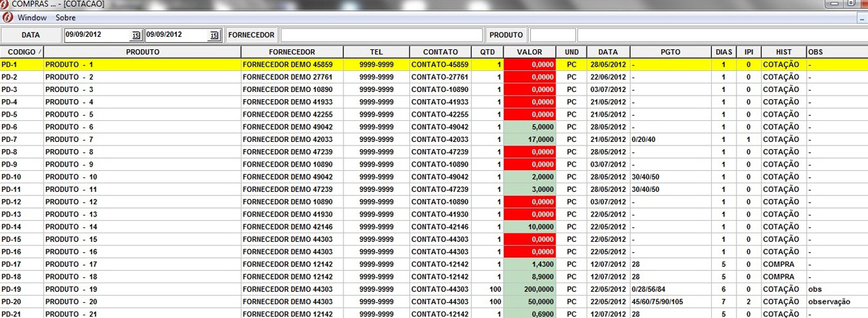Click the DATA filter label button
868x318 pixels.
pos(31,35)
